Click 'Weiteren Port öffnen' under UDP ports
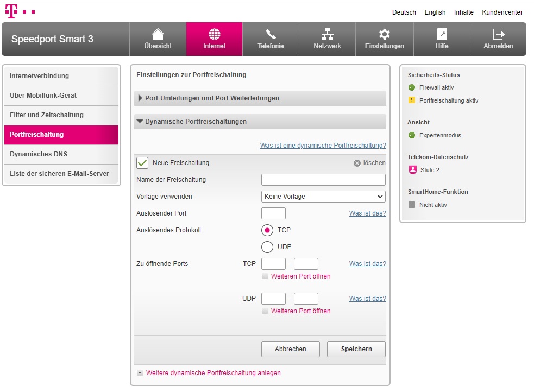This screenshot has width=534, height=392. point(301,311)
